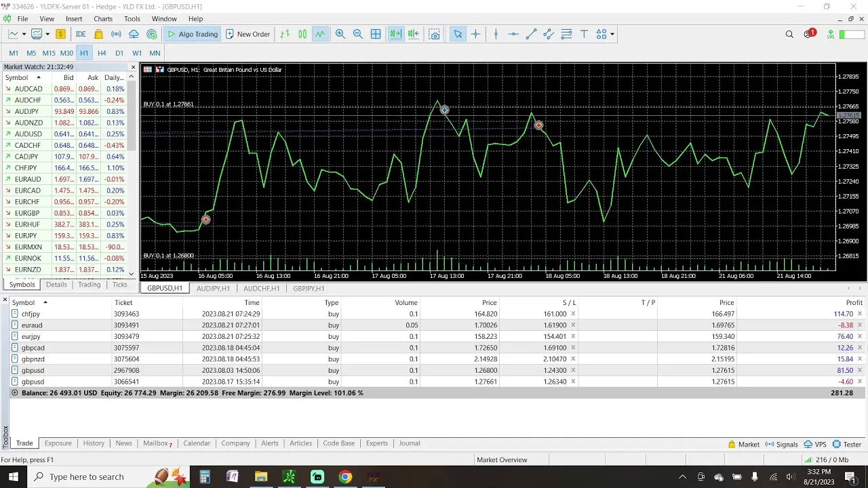Screen dimensions: 868x488
Task: Draw a vertical line on chart
Action: pyautogui.click(x=496, y=34)
